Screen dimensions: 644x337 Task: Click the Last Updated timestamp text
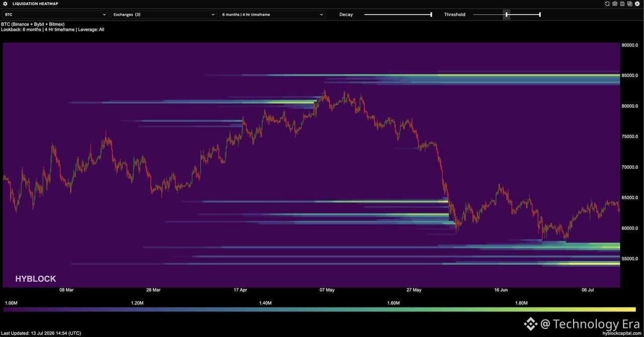(41, 333)
